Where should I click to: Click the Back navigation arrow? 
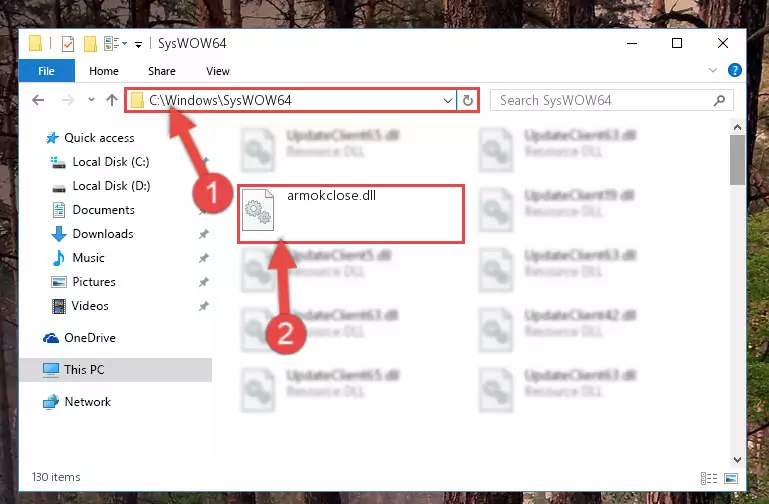[x=38, y=101]
